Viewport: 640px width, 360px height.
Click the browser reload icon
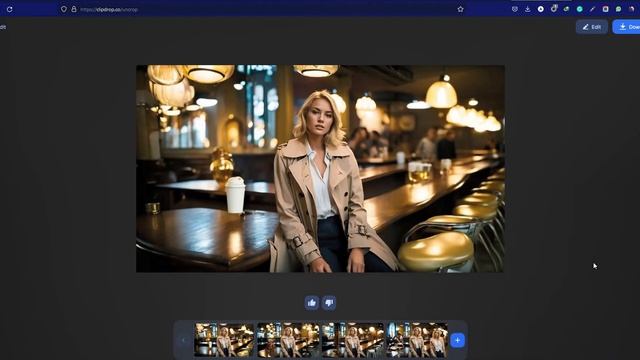(x=9, y=9)
